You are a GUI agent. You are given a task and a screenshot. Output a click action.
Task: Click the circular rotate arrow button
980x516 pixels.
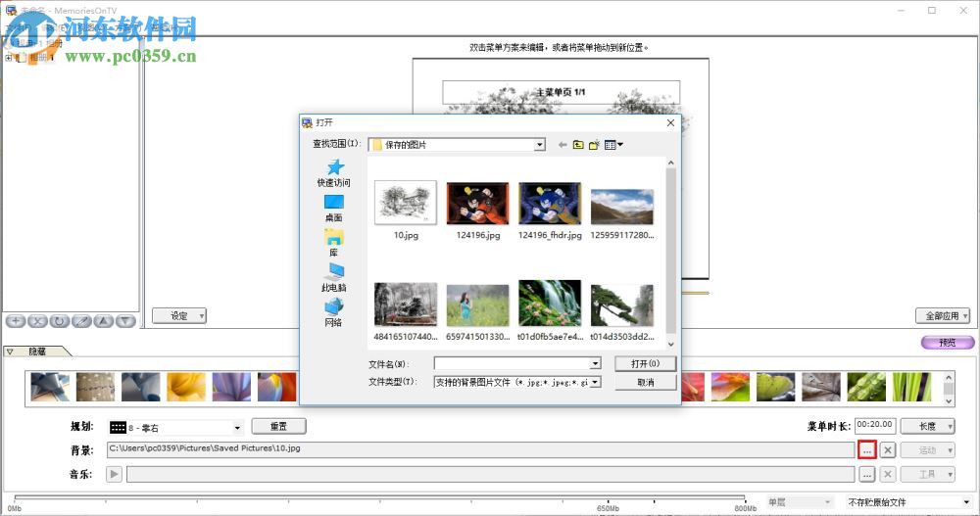[60, 321]
